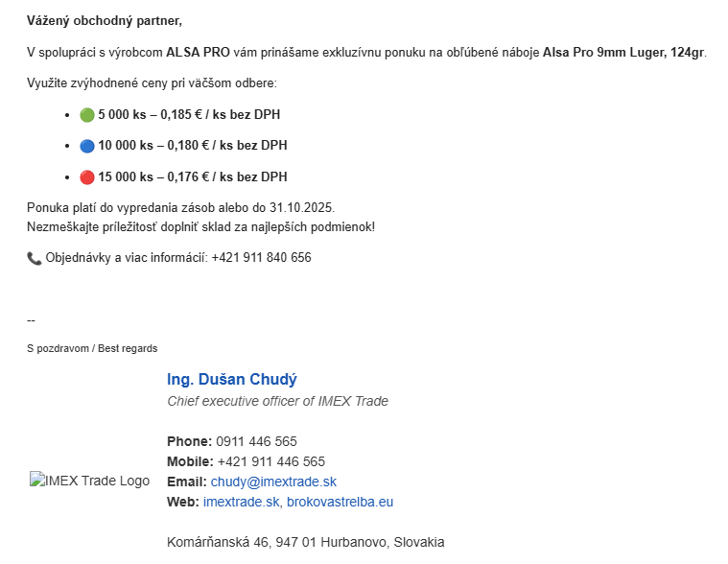The height and width of the screenshot is (564, 728).
Task: Click the signature Phone number 0911 446 565
Action: tap(256, 441)
